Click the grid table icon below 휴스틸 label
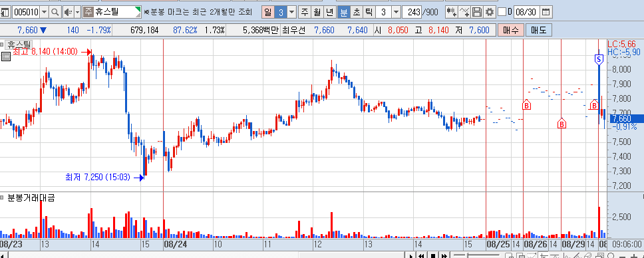Screen dimensions: 644x258 click(6, 57)
